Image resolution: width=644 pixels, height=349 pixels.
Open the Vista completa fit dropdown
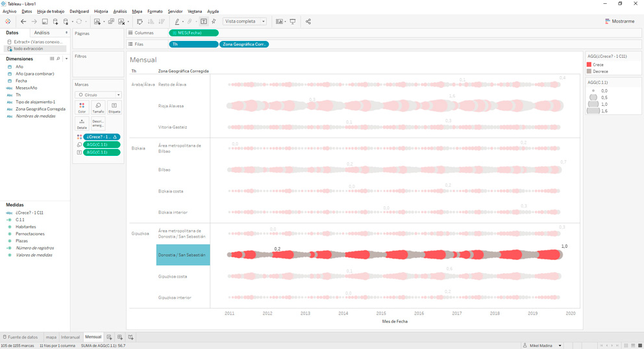click(244, 21)
